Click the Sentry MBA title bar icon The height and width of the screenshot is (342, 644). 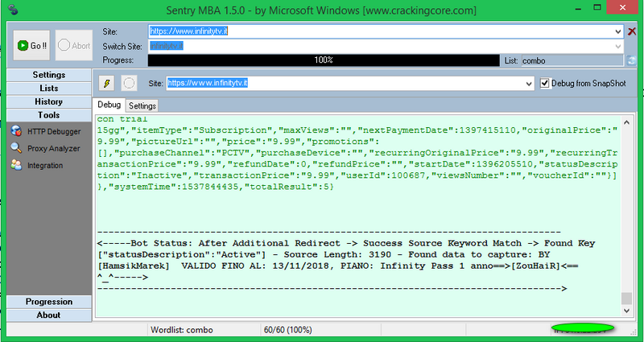click(x=13, y=10)
